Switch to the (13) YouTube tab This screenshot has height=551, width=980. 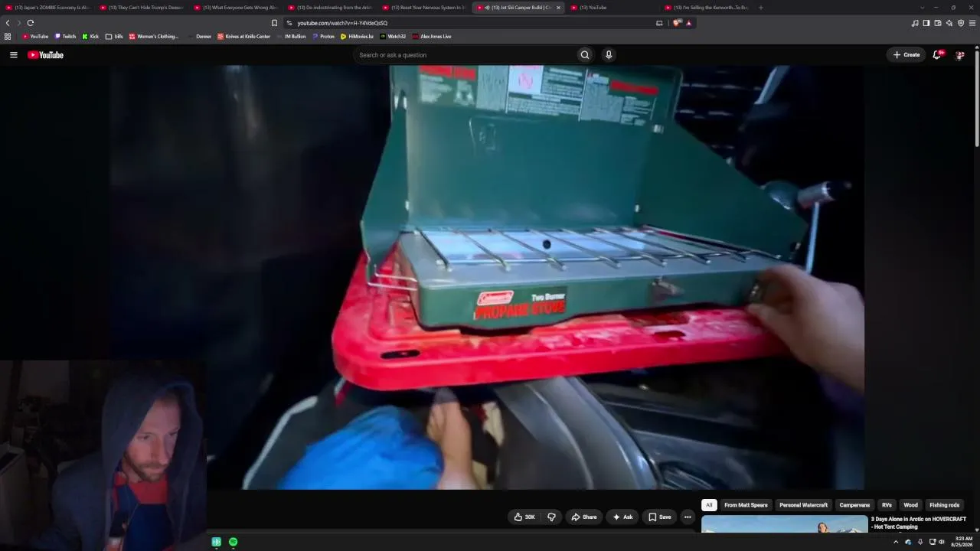tap(612, 8)
